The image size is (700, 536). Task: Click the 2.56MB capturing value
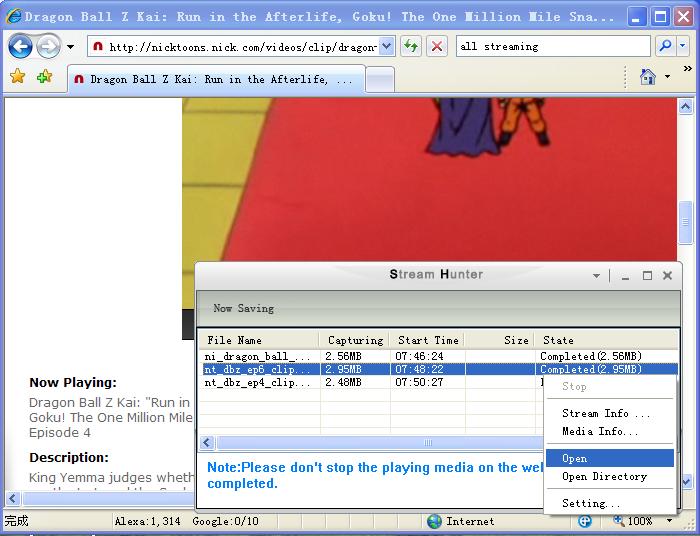343,356
